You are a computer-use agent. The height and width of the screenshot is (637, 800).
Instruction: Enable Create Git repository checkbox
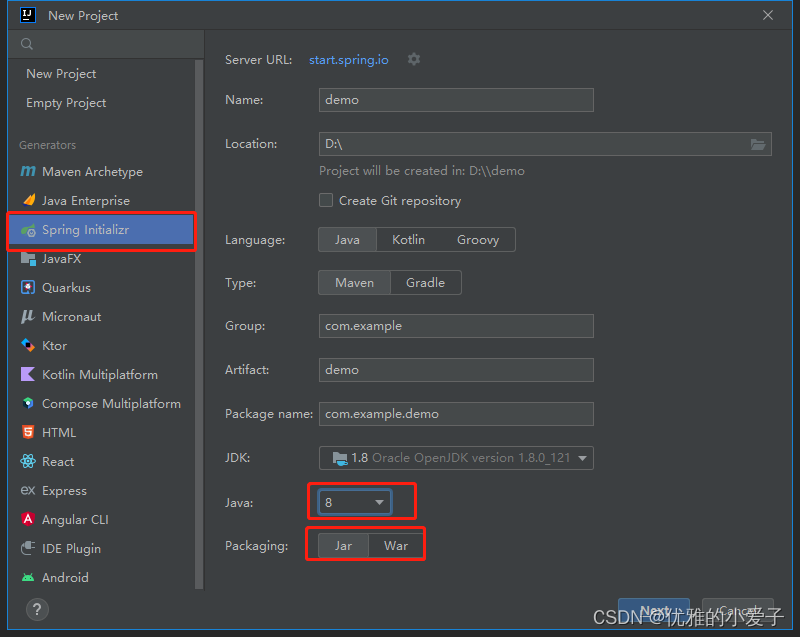click(x=326, y=200)
